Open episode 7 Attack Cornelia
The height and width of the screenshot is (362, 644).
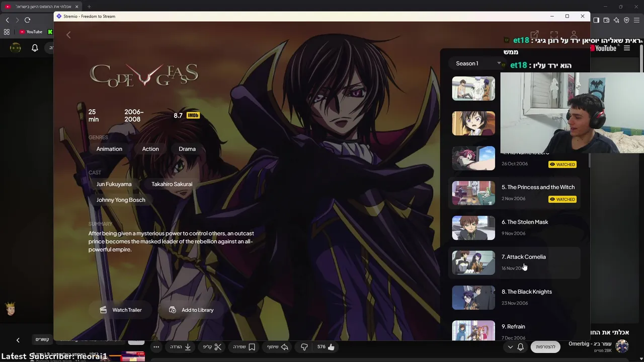tap(514, 262)
